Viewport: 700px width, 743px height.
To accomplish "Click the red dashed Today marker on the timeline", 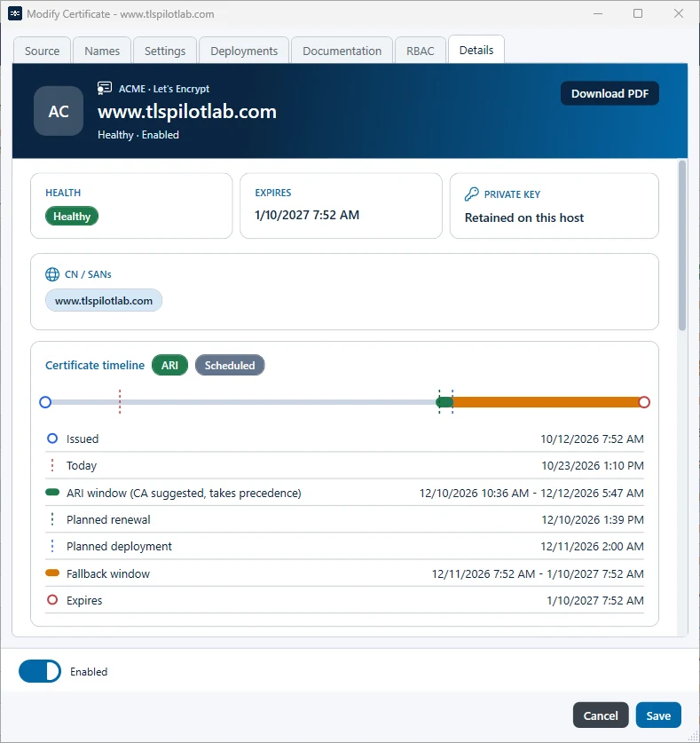I will tap(120, 402).
